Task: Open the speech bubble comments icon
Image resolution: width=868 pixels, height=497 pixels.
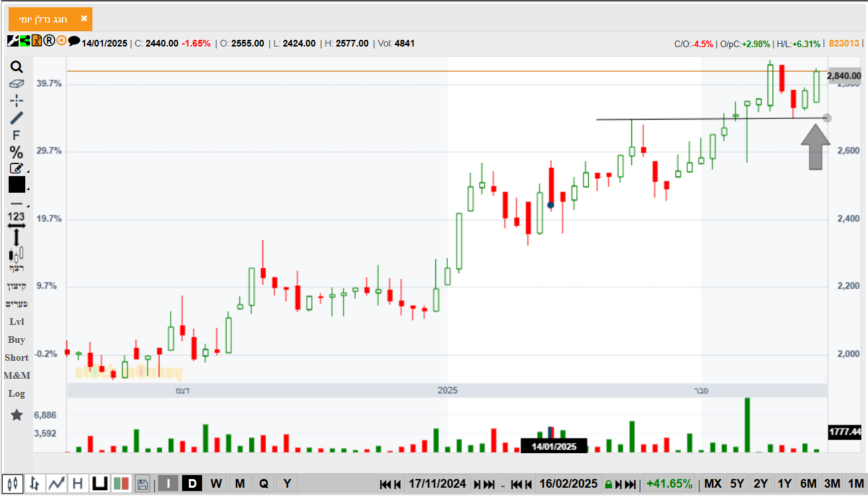Action: (x=74, y=41)
